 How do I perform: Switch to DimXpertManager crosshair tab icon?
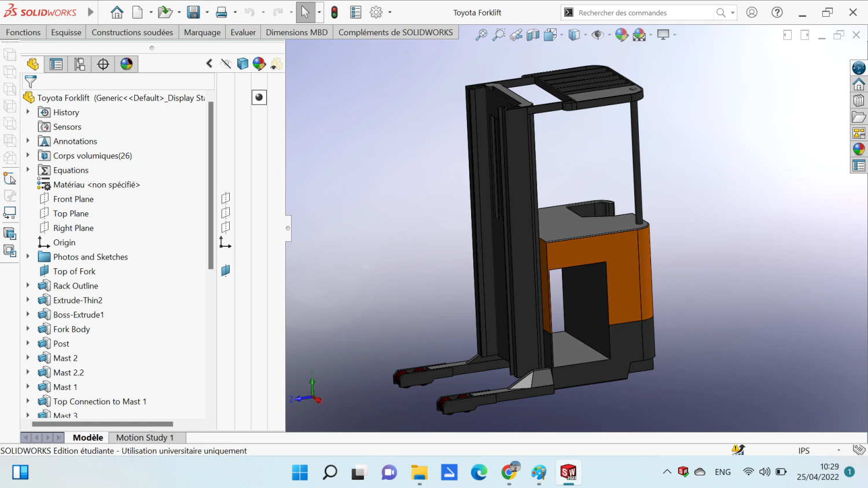[103, 64]
